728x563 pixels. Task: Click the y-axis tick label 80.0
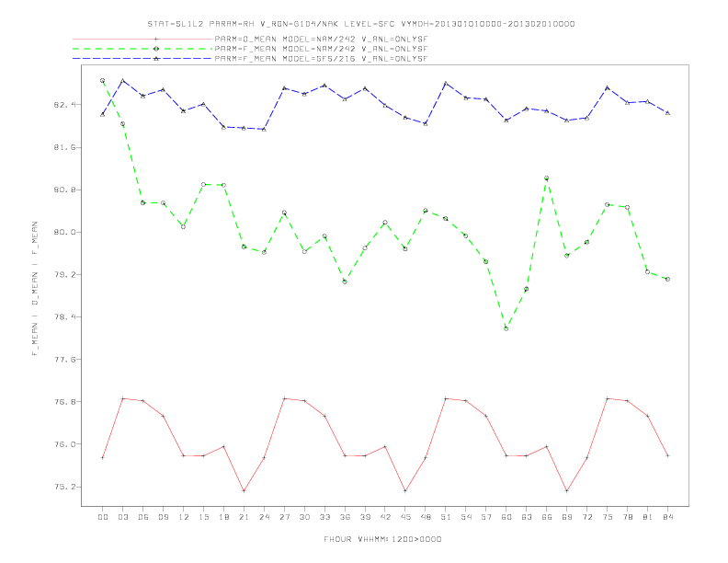coord(64,232)
